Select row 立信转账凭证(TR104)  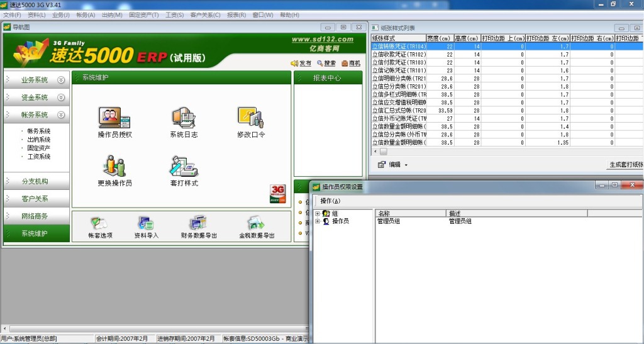point(508,47)
